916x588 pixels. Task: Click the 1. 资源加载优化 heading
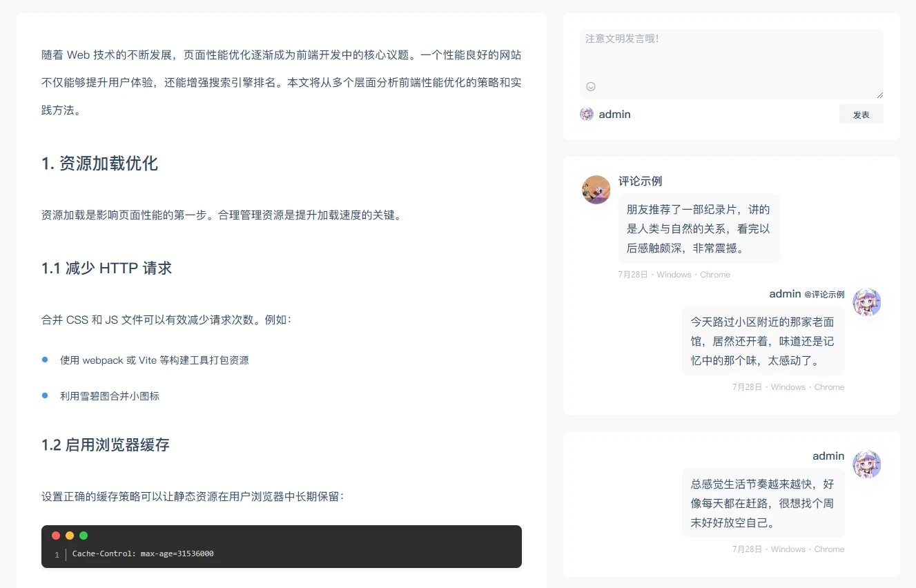click(x=99, y=164)
